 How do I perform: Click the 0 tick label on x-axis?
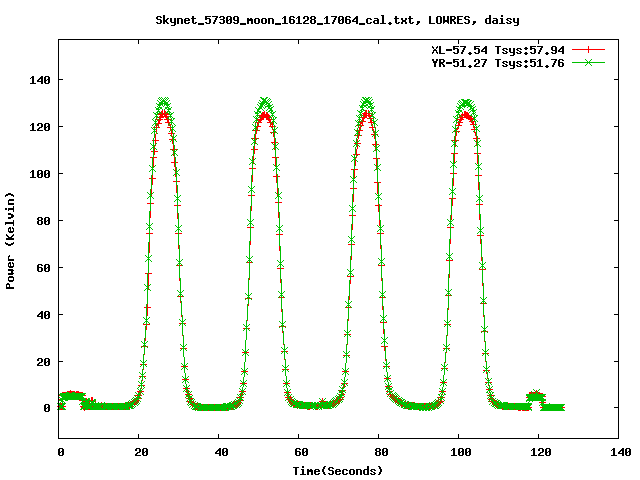[x=61, y=452]
